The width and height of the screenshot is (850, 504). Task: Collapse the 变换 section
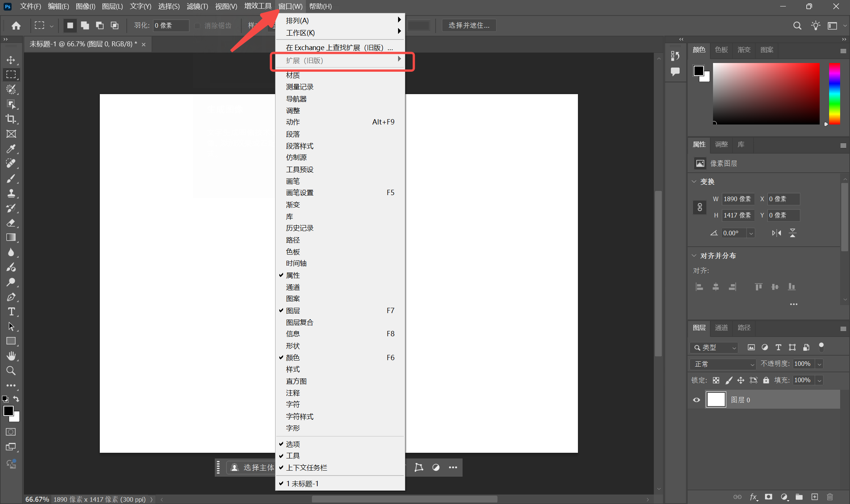[694, 181]
